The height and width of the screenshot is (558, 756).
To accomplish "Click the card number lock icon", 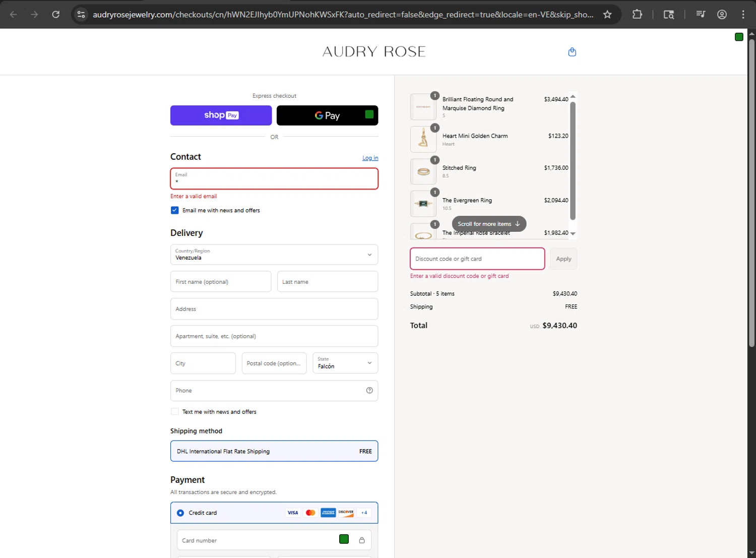I will coord(362,540).
